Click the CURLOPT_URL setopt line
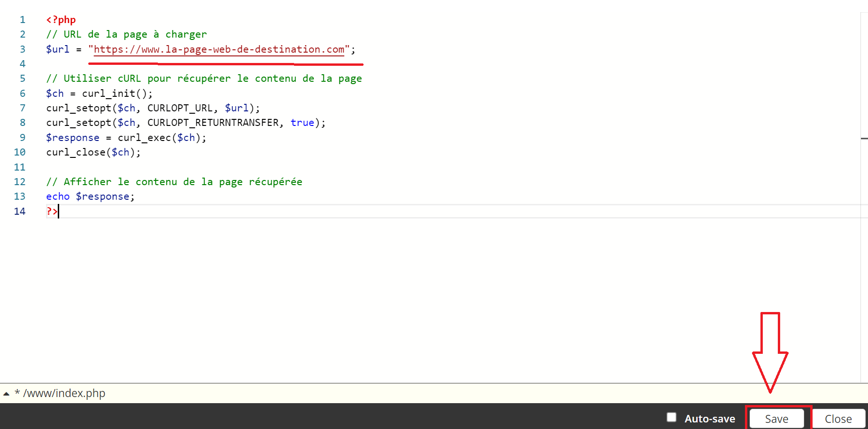This screenshot has width=868, height=429. (153, 108)
